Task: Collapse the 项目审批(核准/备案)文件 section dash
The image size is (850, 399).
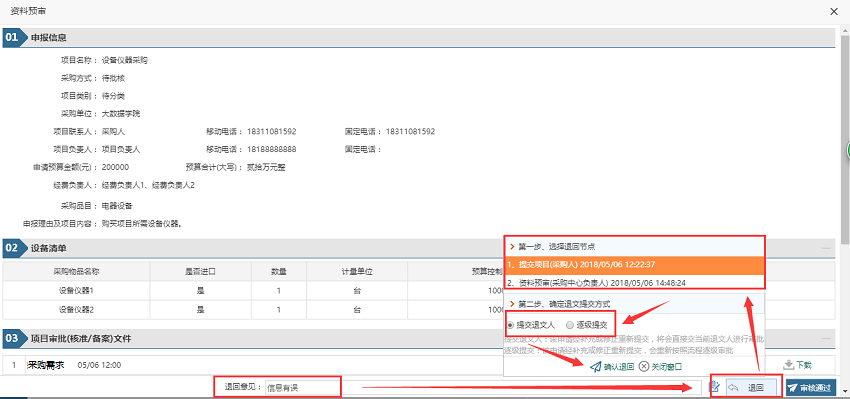Action: point(826,338)
